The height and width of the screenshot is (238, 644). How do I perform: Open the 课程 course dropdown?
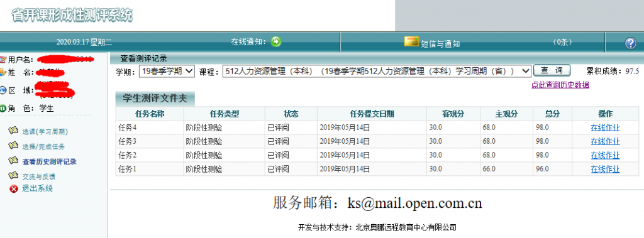[x=377, y=71]
